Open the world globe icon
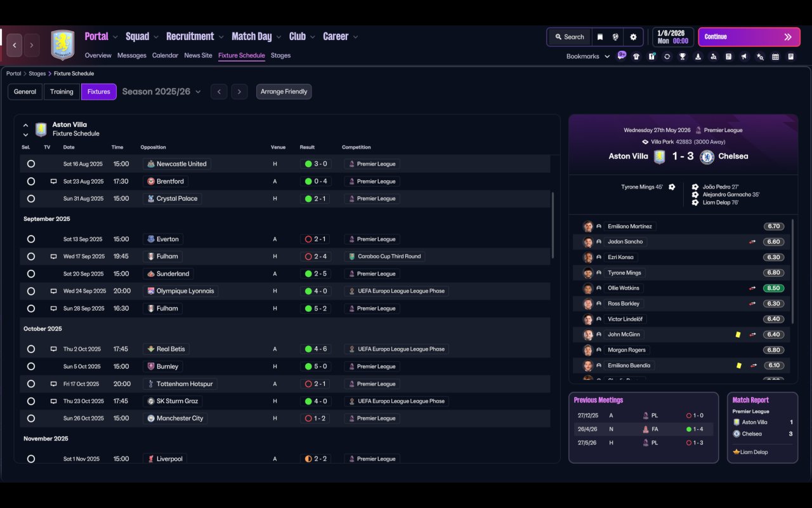Screen dimensions: 812x508 coord(615,37)
